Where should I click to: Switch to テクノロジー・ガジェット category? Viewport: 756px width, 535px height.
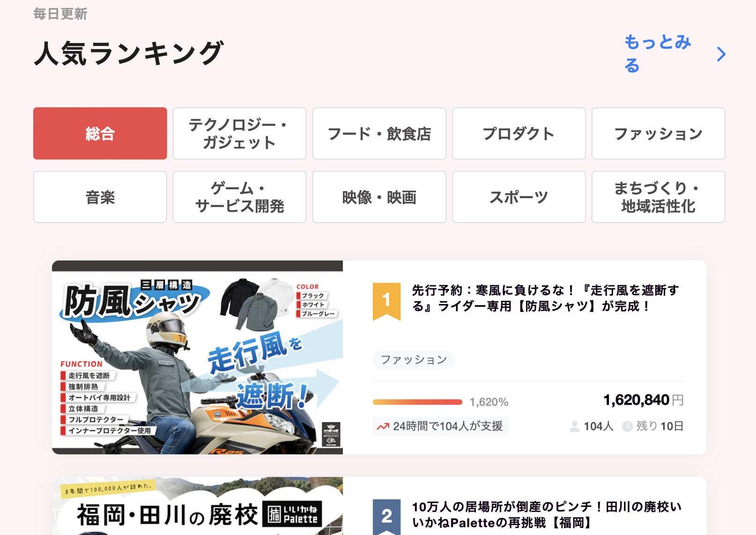tap(239, 134)
